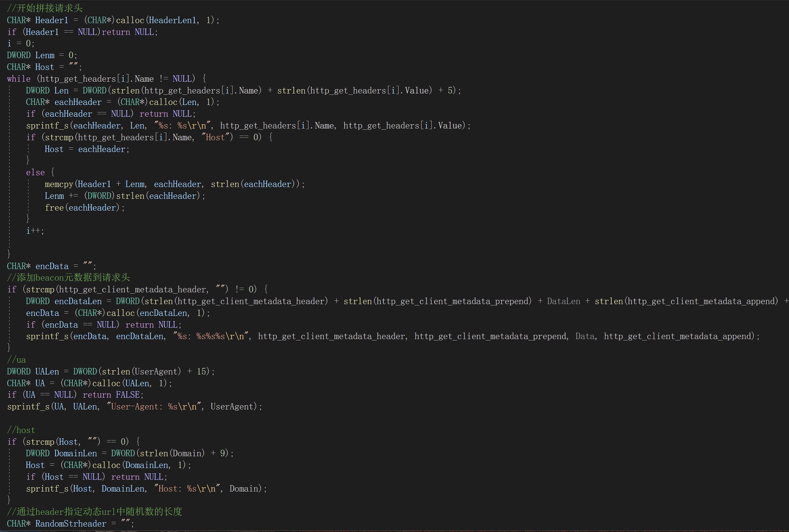The width and height of the screenshot is (789, 532).
Task: Click the greyed DataLen variable in encDataLen line
Action: pos(563,301)
